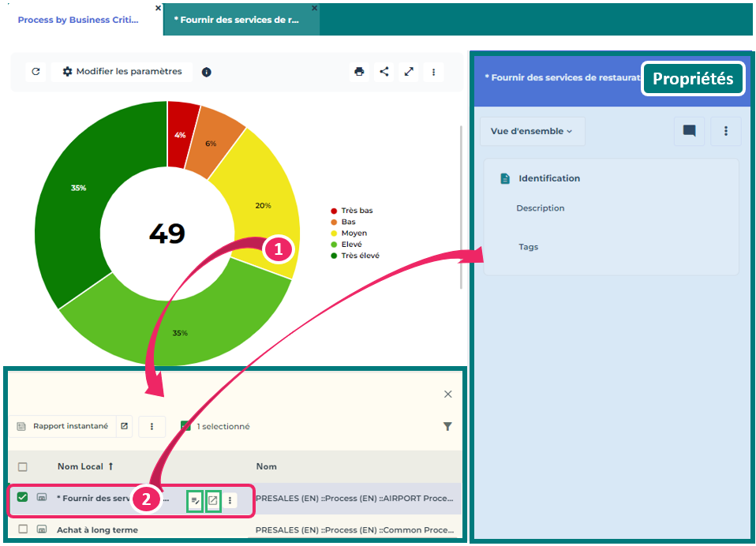Open the comments icon in properties panel
The width and height of the screenshot is (756, 546).
click(x=689, y=131)
